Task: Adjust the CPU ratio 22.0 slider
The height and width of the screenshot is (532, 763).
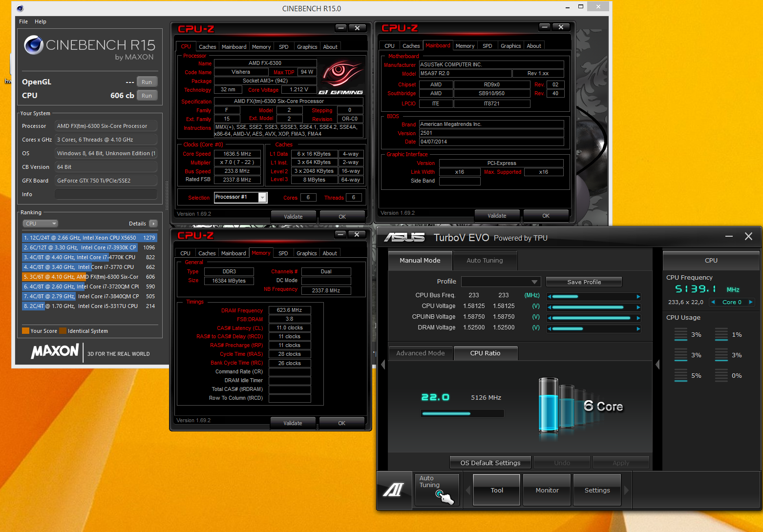Action: (462, 413)
